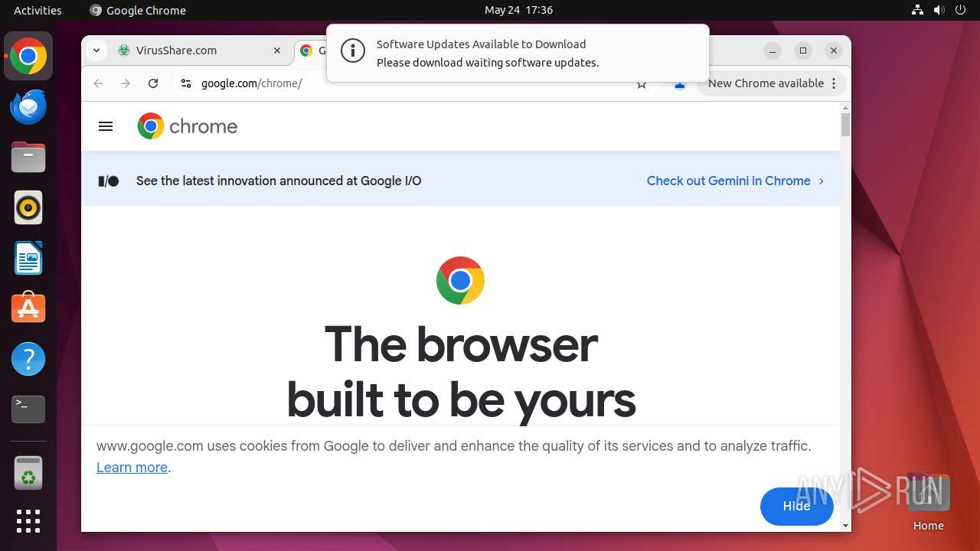Open the tab search dropdown arrow

pos(96,51)
